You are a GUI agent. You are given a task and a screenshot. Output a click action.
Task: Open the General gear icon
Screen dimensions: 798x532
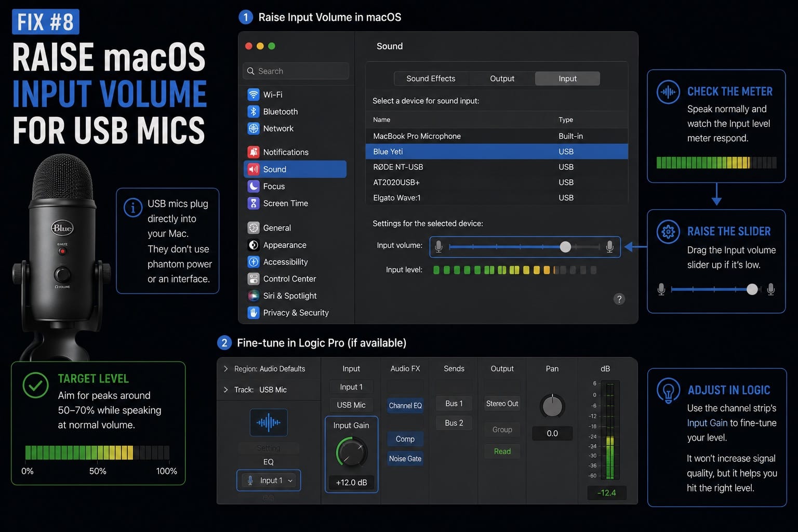pyautogui.click(x=253, y=228)
